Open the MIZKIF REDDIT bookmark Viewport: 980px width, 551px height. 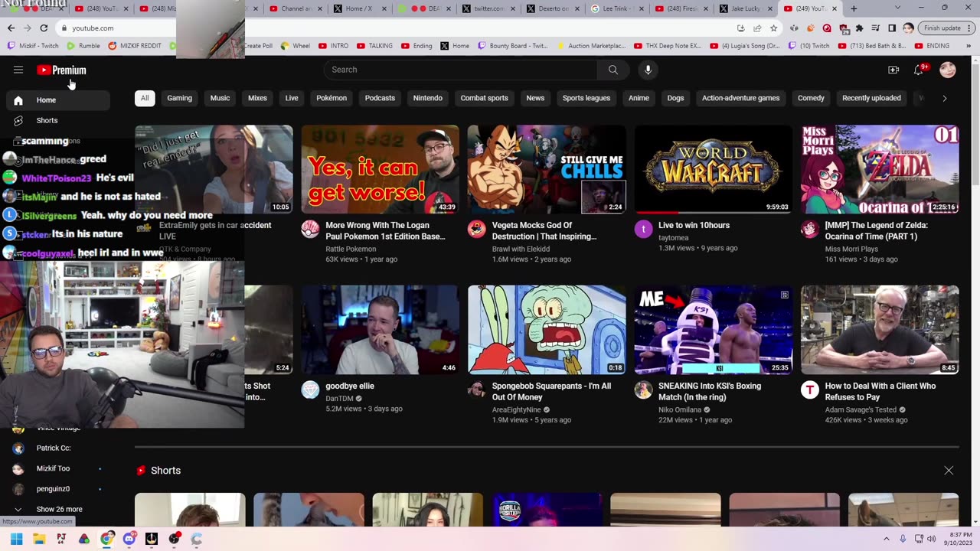[135, 46]
